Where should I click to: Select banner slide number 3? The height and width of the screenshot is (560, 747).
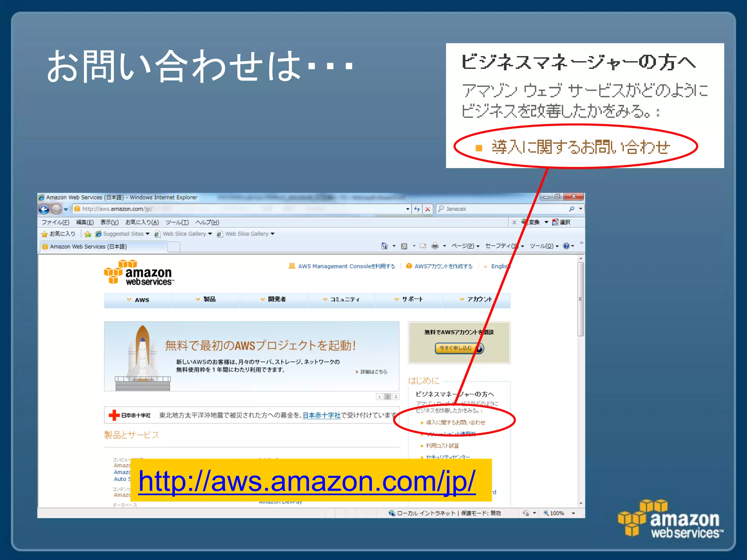pyautogui.click(x=395, y=397)
